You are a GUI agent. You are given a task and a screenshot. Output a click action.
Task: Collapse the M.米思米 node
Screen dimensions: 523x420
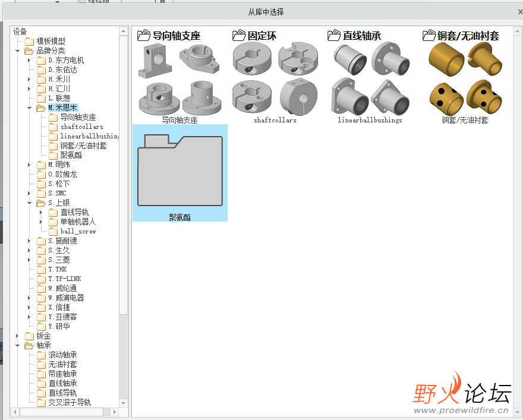(x=29, y=108)
